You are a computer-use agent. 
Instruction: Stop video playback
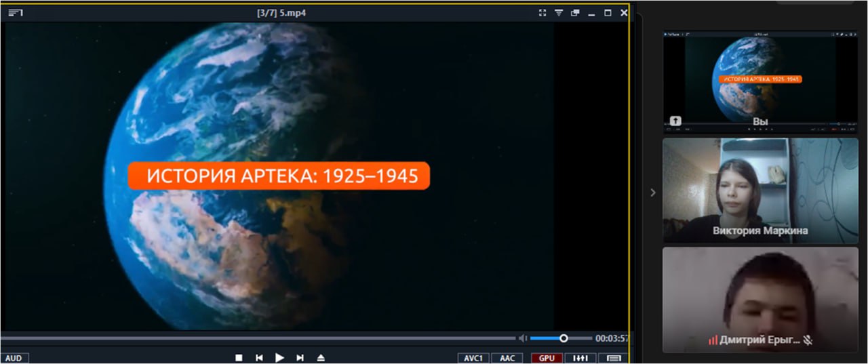click(x=239, y=358)
